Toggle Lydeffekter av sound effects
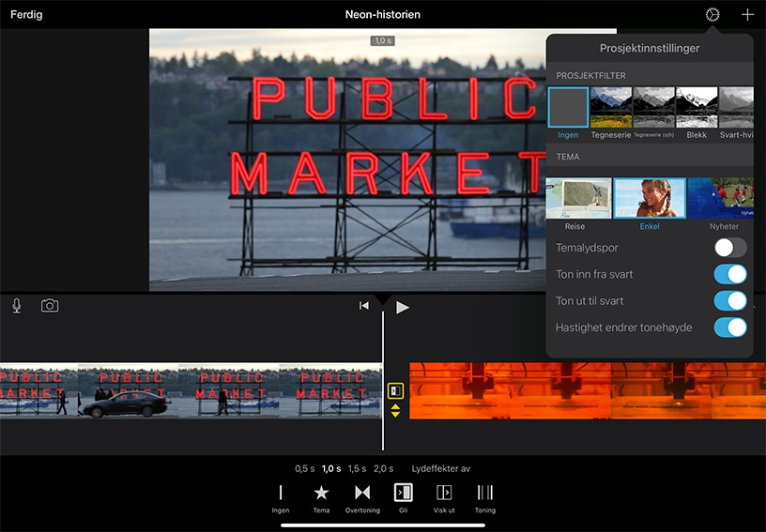This screenshot has width=766, height=532. point(440,468)
